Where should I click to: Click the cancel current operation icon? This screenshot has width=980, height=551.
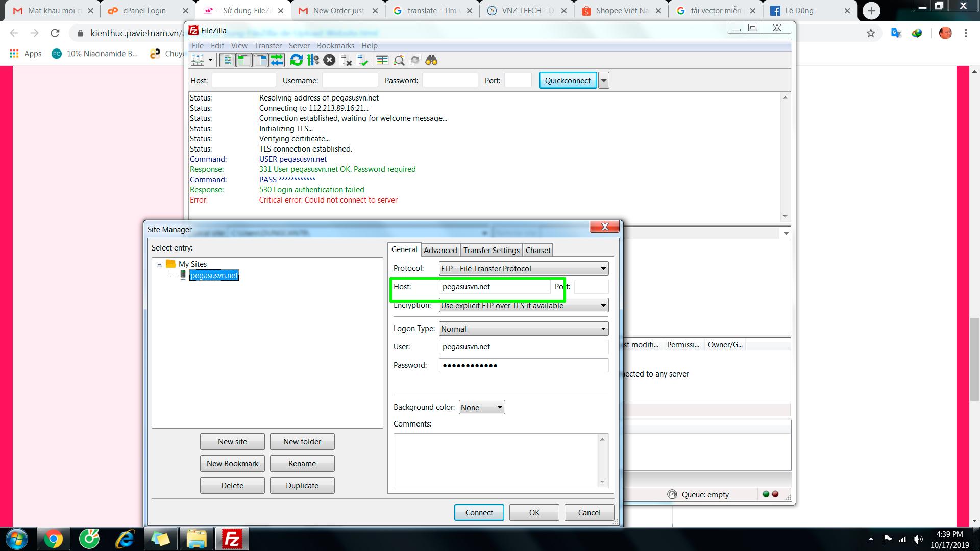(x=329, y=60)
